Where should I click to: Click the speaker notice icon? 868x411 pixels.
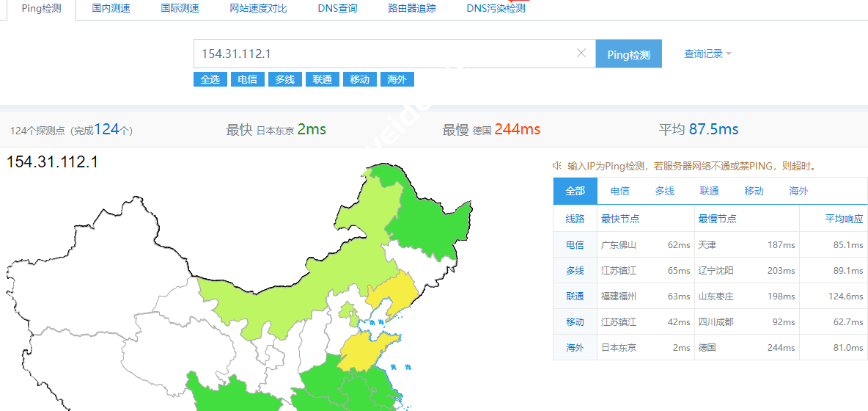(557, 166)
